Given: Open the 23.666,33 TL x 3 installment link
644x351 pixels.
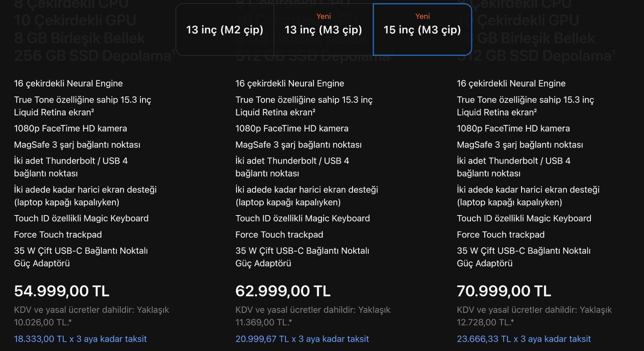Looking at the screenshot, I should [x=524, y=339].
